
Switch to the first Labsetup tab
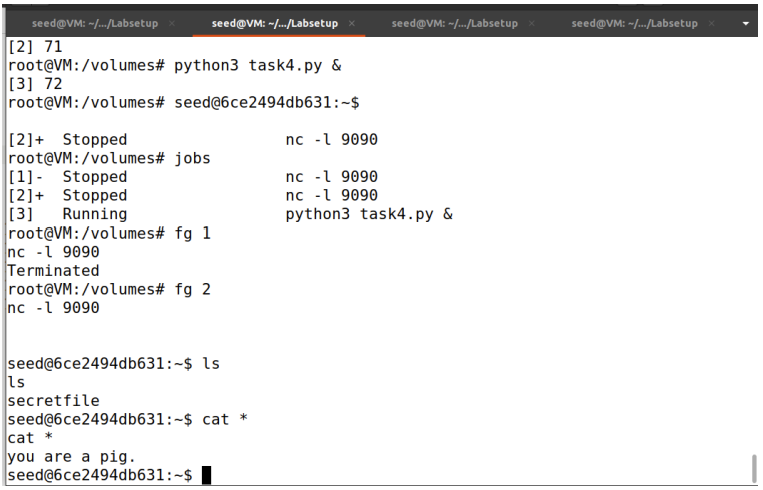95,23
